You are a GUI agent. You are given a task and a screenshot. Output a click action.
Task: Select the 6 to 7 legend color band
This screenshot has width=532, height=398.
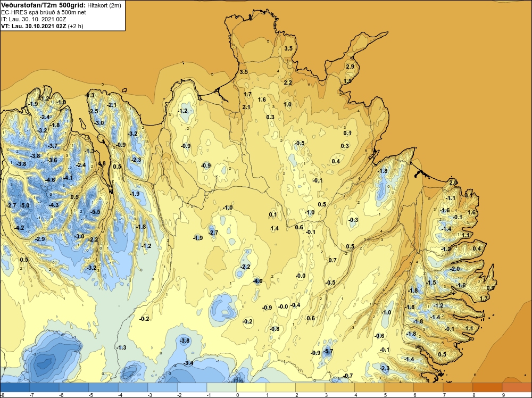coord(428,387)
